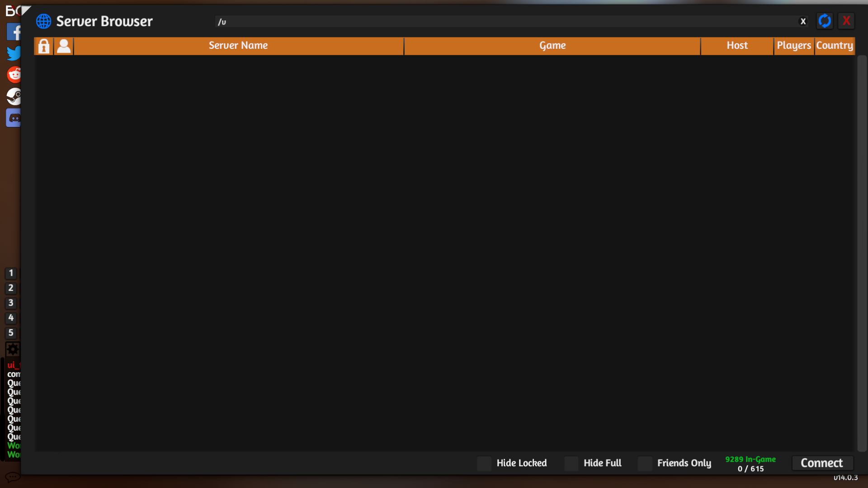Enable the Hide Locked checkbox
The height and width of the screenshot is (488, 868).
[x=484, y=463]
